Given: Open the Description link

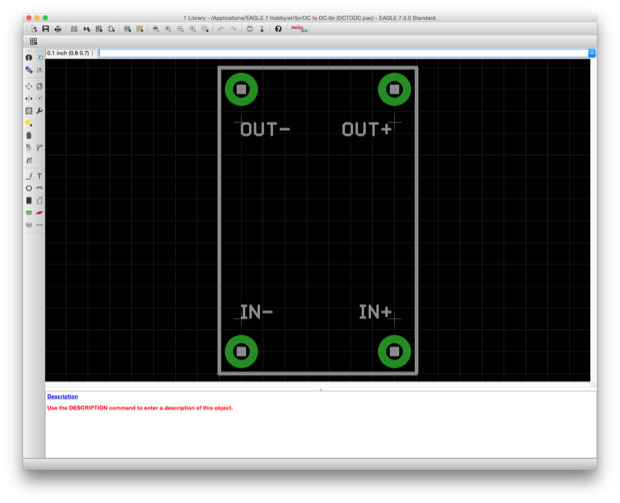Looking at the screenshot, I should tap(62, 396).
